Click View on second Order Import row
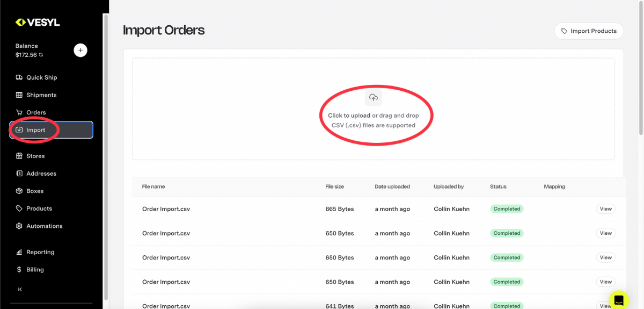 point(605,233)
